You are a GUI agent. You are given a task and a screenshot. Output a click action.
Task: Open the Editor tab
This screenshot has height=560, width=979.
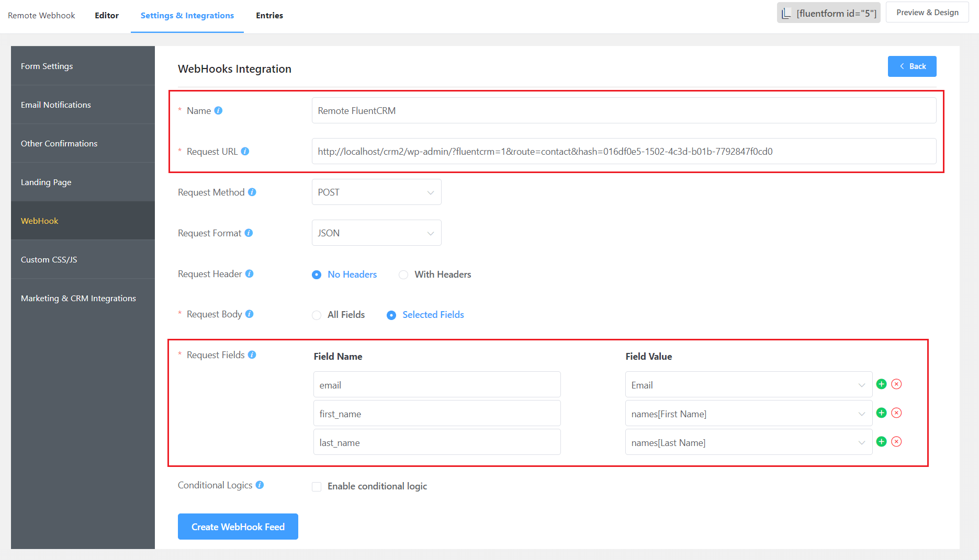(x=106, y=15)
